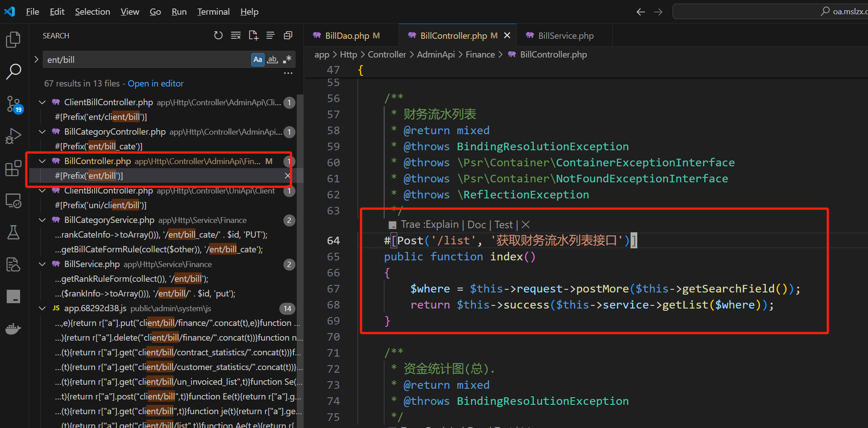
Task: Collapse BillCategoryService.php results group
Action: click(x=42, y=220)
